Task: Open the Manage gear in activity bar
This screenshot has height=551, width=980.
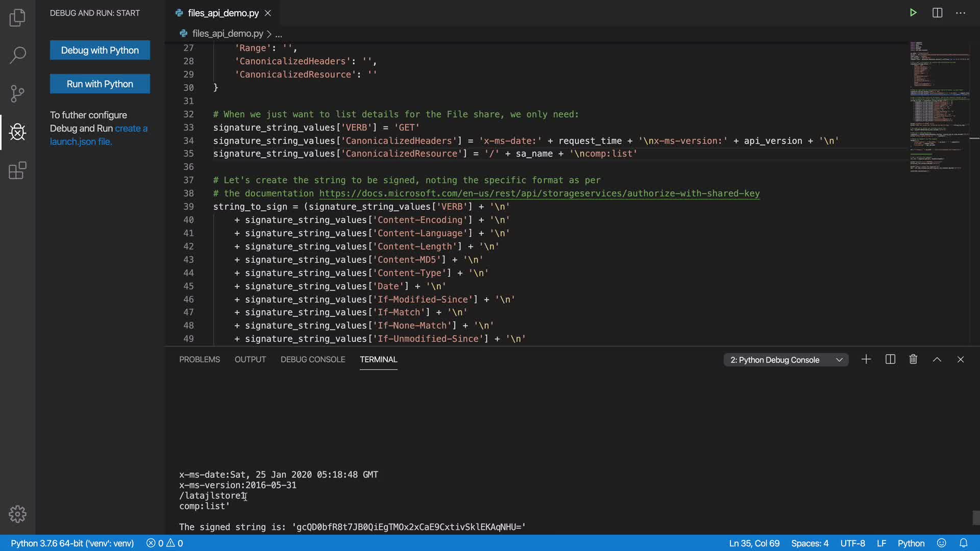Action: tap(17, 514)
